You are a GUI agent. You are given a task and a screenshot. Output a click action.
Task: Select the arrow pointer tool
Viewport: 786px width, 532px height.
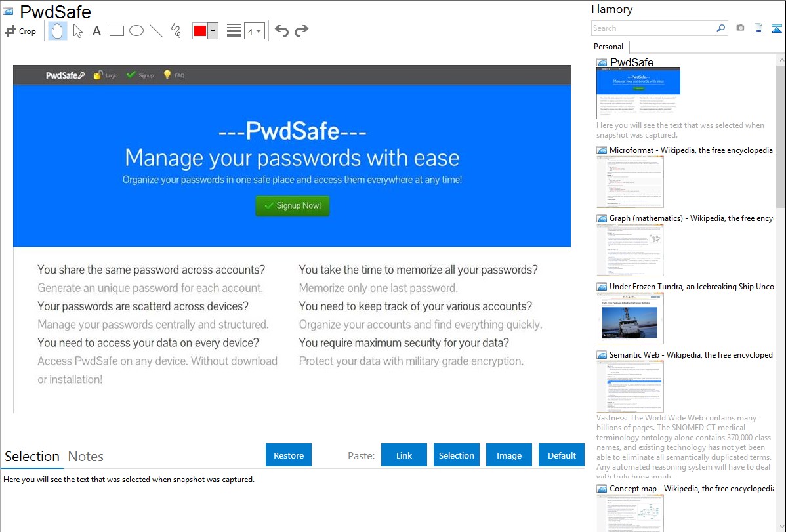(x=77, y=31)
